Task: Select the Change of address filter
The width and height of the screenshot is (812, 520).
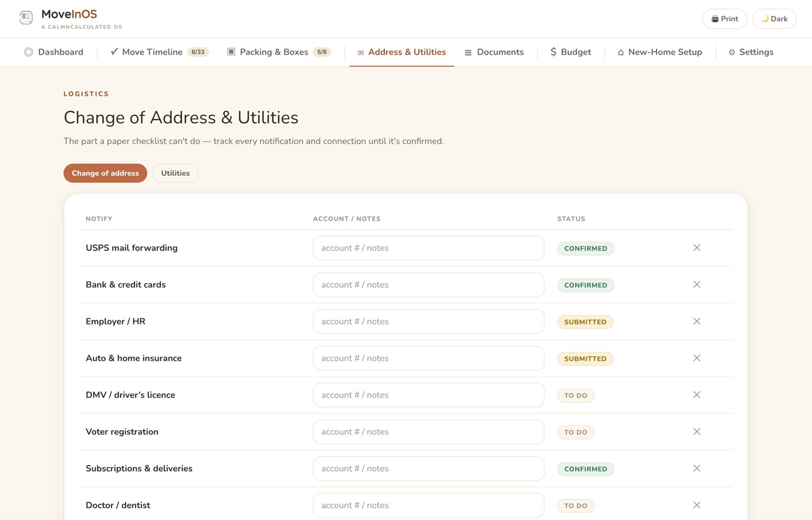Action: 105,173
